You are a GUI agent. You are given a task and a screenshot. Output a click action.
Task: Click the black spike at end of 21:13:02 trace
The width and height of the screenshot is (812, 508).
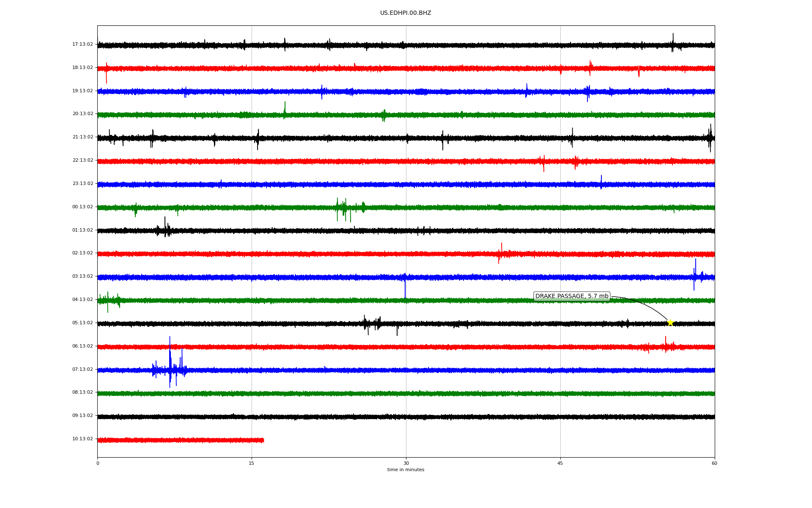coord(710,138)
